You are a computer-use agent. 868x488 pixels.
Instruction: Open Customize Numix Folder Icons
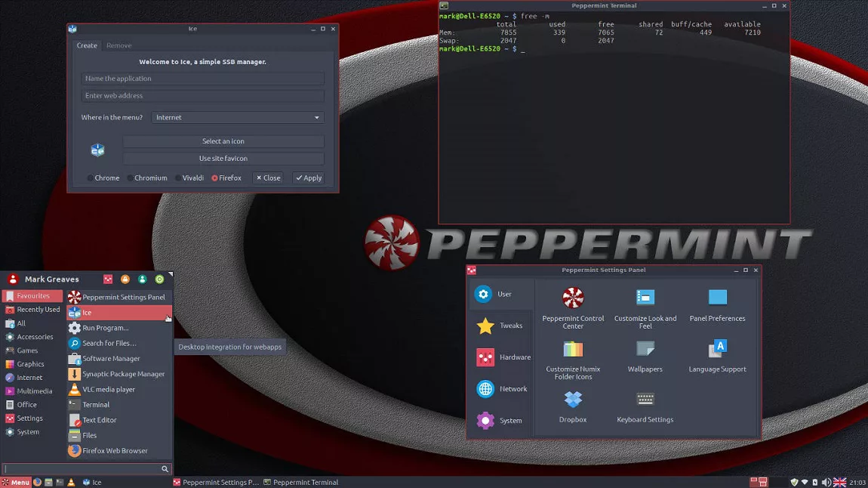(573, 360)
